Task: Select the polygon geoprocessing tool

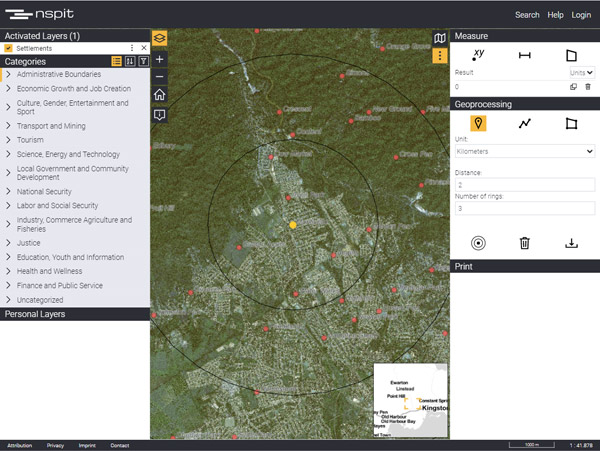Action: (571, 124)
